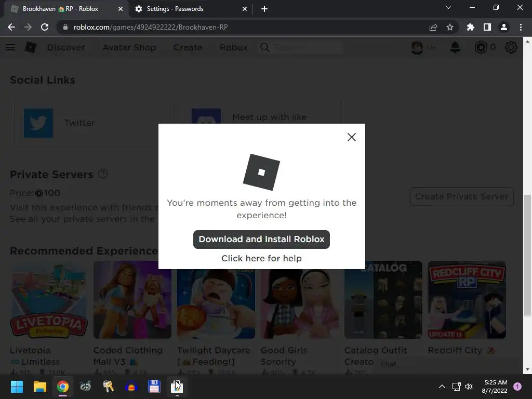
Task: Share this page via address bar icon
Action: 433,27
